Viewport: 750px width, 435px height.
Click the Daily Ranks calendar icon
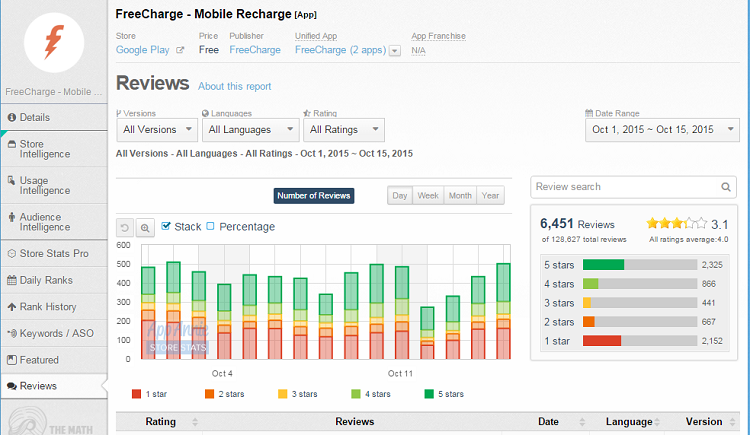12,281
